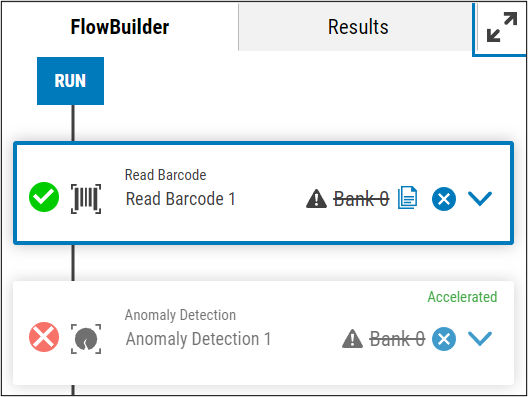528x397 pixels.
Task: Select the FlowBuilder tab
Action: coord(120,27)
